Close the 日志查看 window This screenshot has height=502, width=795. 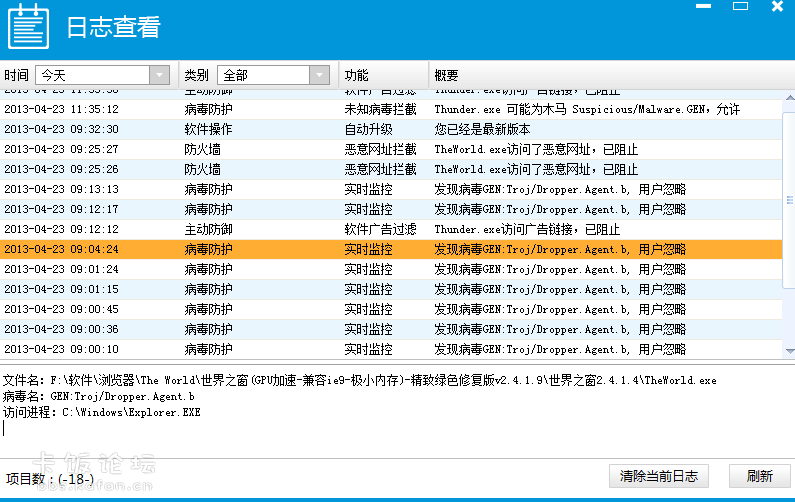pos(777,6)
